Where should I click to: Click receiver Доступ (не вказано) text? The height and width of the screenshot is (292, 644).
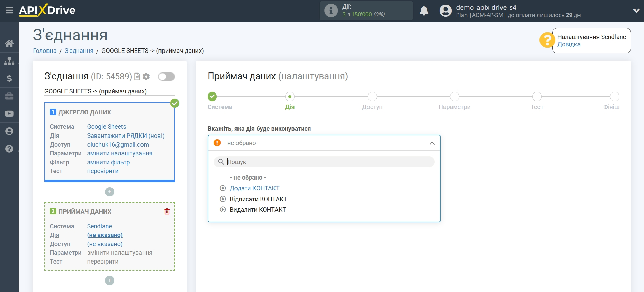[105, 244]
